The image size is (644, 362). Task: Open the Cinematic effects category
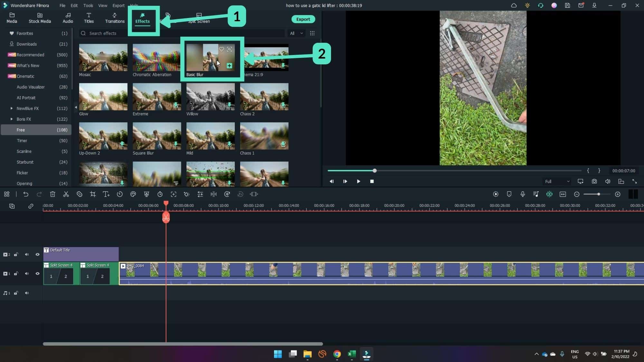coord(36,76)
